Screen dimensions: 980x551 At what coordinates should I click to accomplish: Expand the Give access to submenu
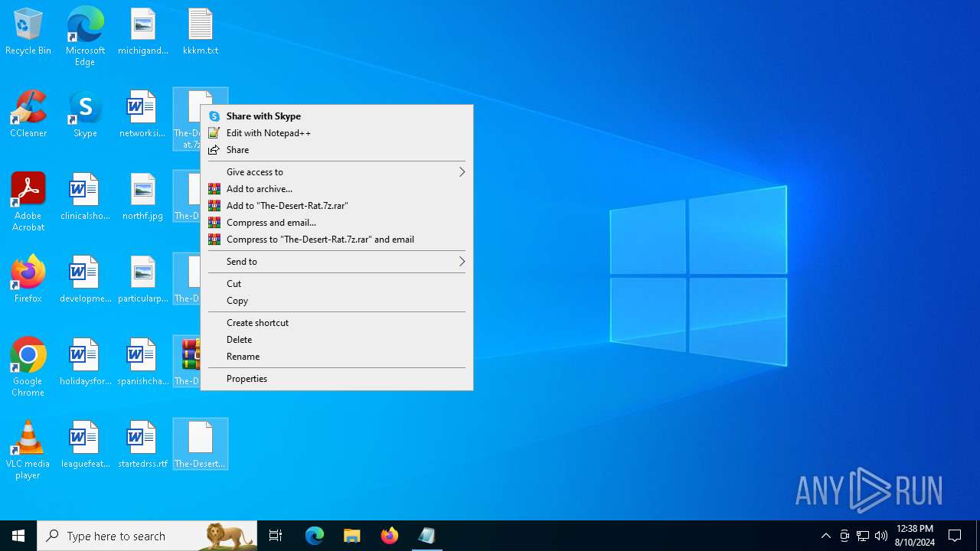coord(337,172)
